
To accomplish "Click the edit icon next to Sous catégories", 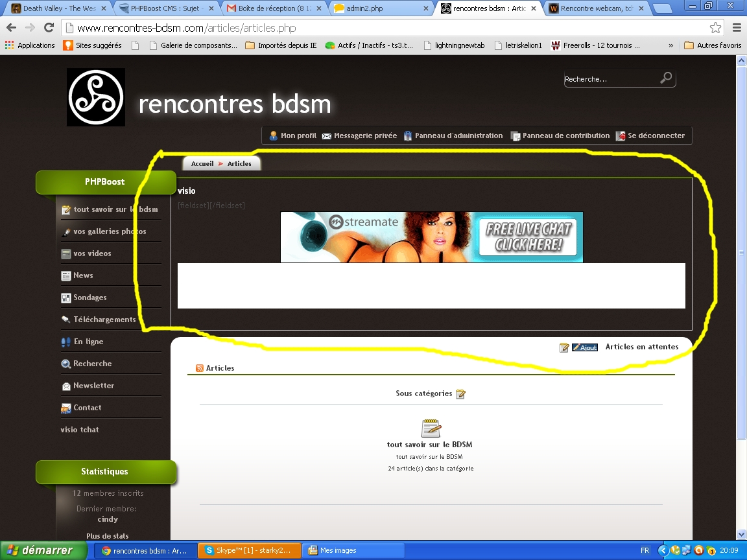I will 460,394.
